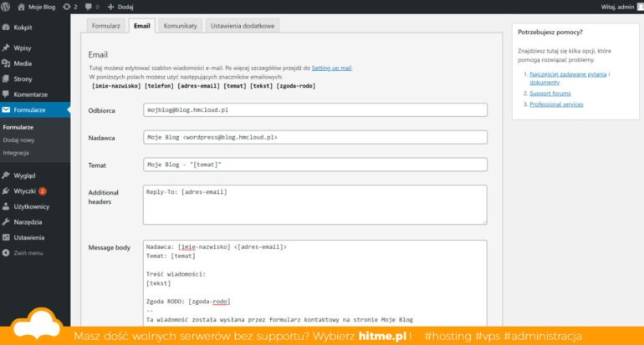Open the Wpisy menu item
644x345 pixels.
23,48
